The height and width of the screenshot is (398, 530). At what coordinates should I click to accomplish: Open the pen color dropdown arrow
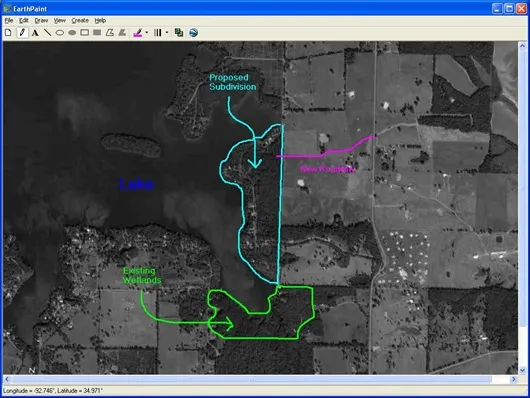[x=146, y=33]
